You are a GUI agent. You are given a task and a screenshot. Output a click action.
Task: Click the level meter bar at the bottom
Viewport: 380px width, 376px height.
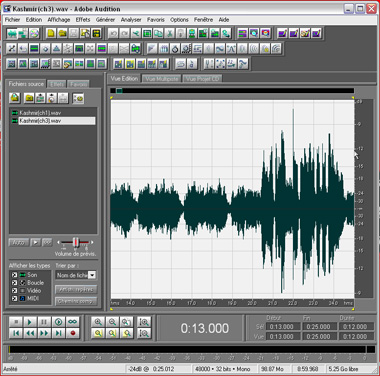188,349
